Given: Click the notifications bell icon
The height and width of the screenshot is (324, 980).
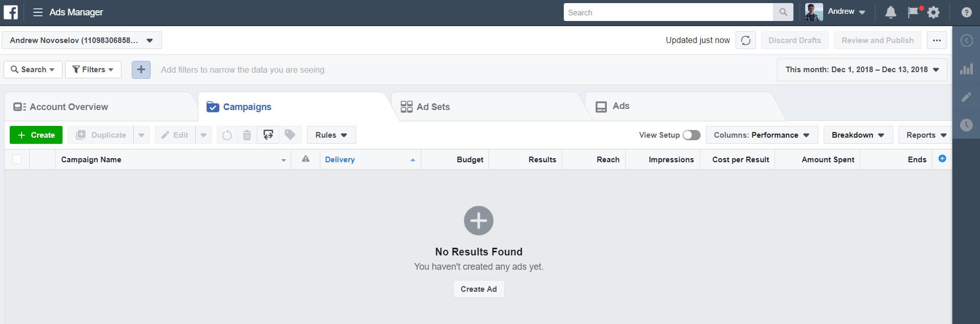Looking at the screenshot, I should (x=891, y=12).
